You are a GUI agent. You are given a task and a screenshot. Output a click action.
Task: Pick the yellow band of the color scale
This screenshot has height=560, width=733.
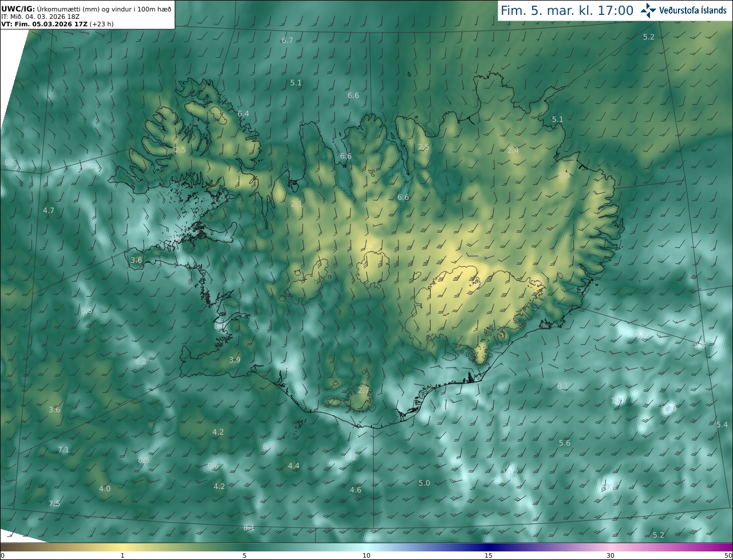click(x=123, y=547)
